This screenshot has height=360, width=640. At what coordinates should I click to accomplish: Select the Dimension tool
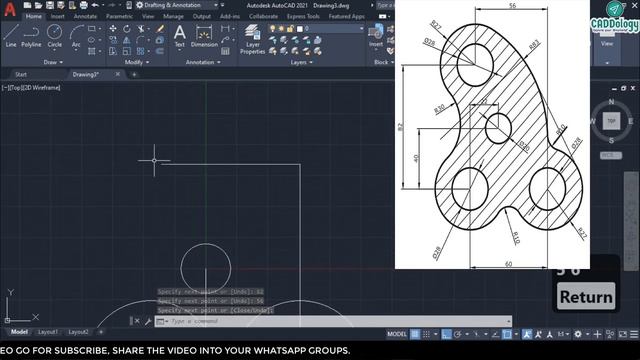coord(204,36)
